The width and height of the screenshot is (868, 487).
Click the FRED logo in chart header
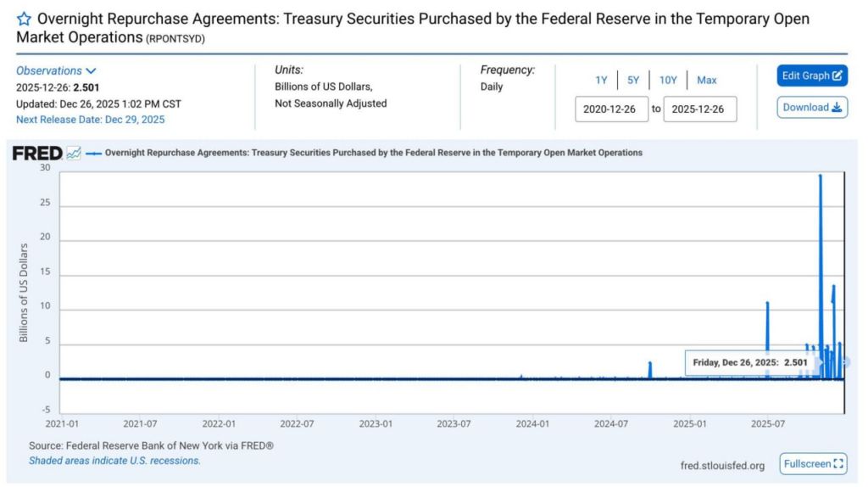[x=37, y=154]
